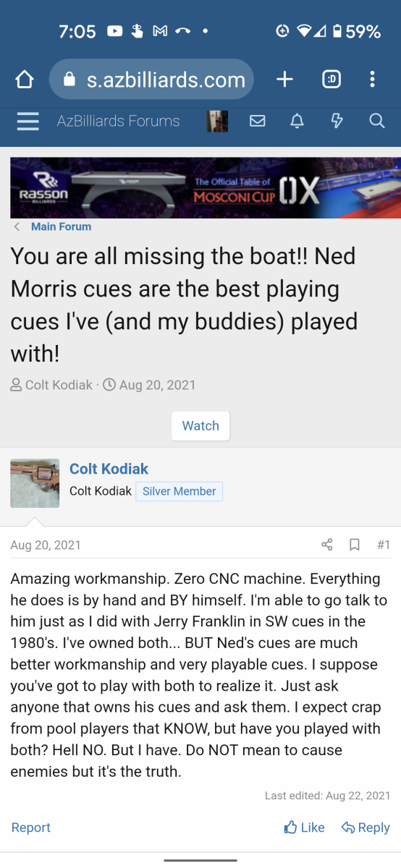Image resolution: width=401 pixels, height=868 pixels.
Task: View Colt Kodiak's revolver avatar
Action: 35,483
